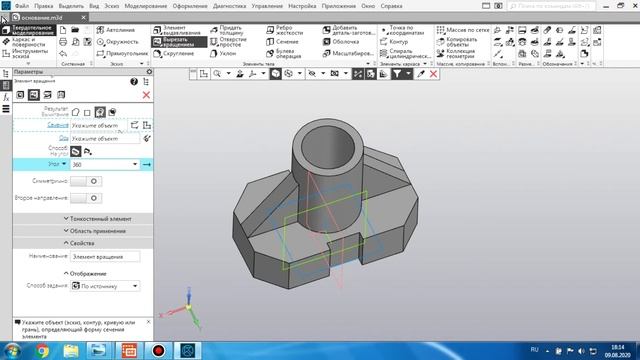This screenshot has width=640, height=360.
Task: Open the Угол label dropdown arrow
Action: tap(64, 164)
